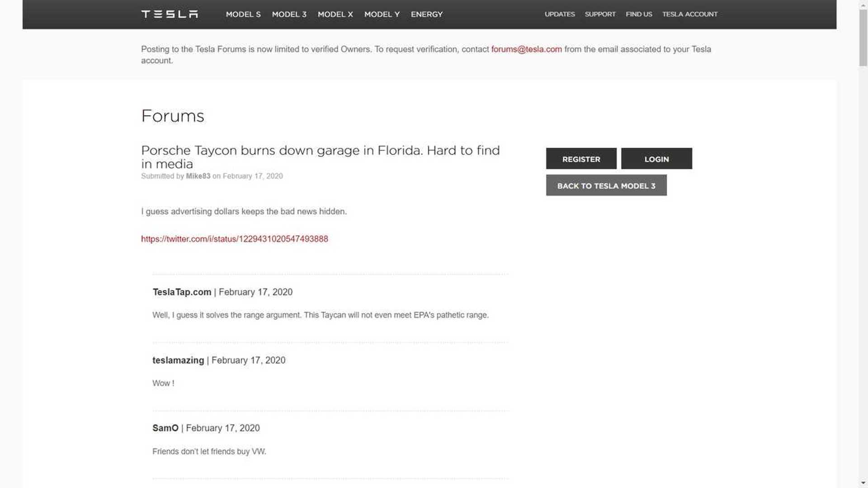
Task: Open the Twitter status link
Action: [235, 239]
